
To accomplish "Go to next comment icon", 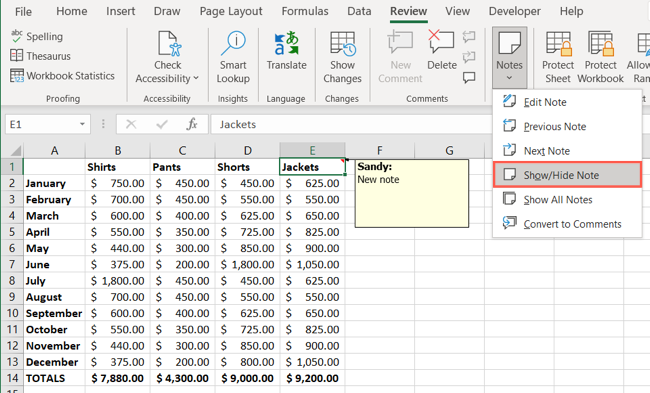I will tap(469, 56).
